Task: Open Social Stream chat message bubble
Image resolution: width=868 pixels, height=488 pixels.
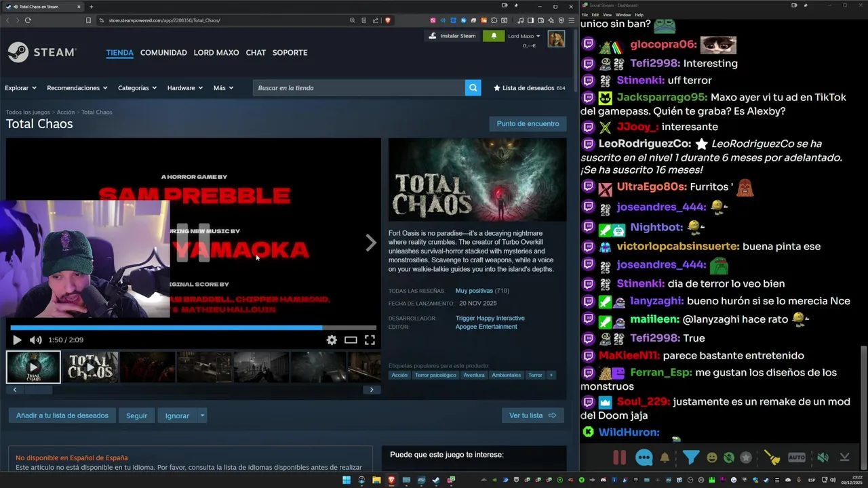Action: click(x=644, y=457)
